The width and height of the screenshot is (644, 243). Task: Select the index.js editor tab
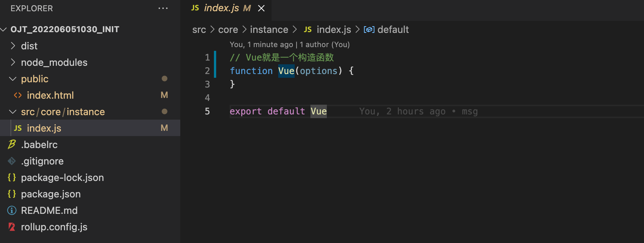tap(226, 8)
